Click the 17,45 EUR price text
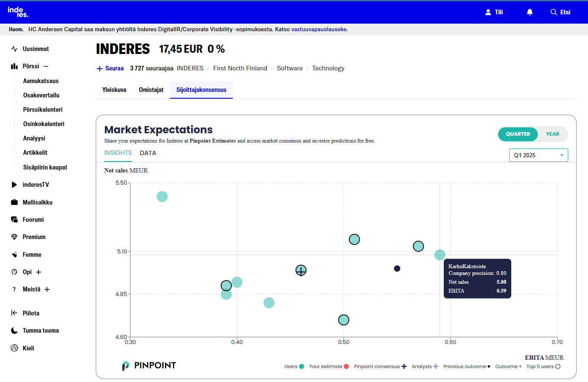Image resolution: width=588 pixels, height=382 pixels. 181,49
